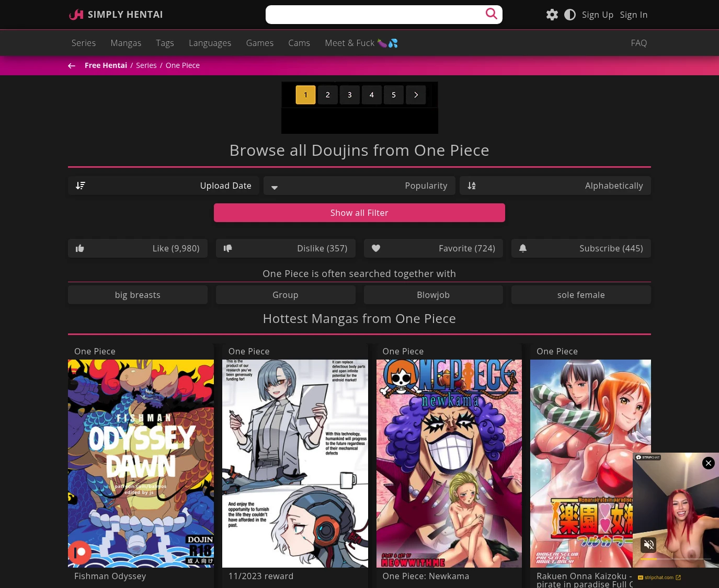The width and height of the screenshot is (719, 588).
Task: Go to page 5
Action: [x=394, y=95]
